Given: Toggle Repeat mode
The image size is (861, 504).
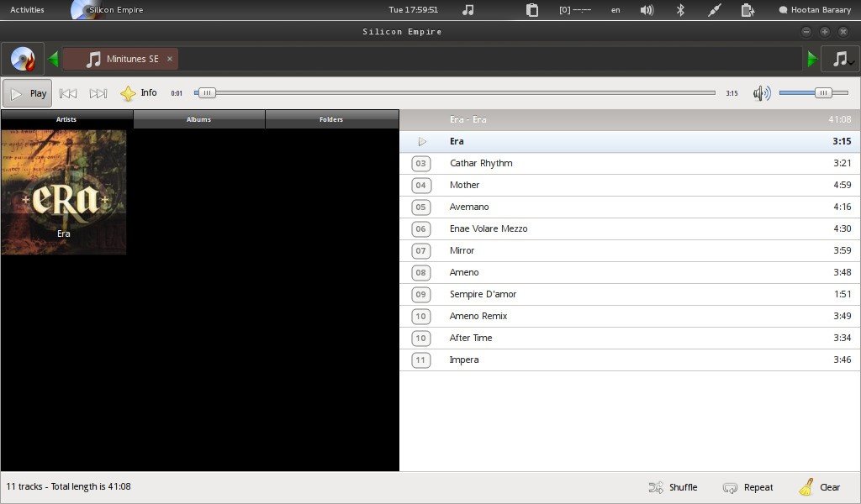Looking at the screenshot, I should click(747, 487).
